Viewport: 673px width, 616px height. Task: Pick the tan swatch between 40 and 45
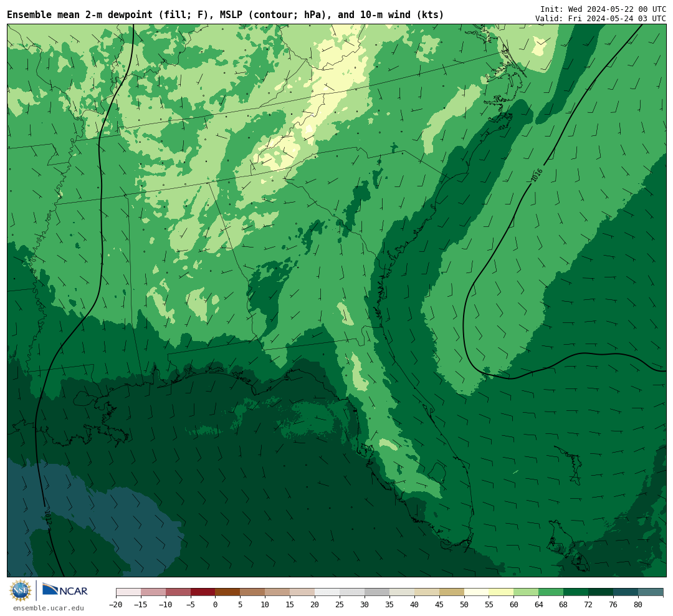(427, 592)
